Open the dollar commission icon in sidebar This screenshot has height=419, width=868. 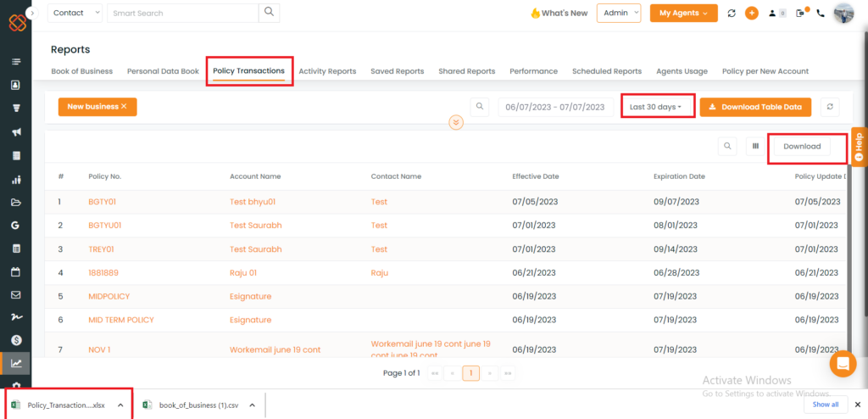16,340
